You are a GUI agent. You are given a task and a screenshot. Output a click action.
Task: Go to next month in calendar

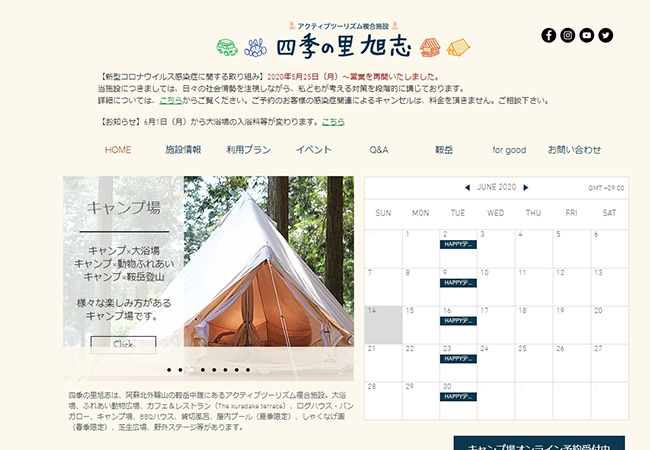click(526, 187)
